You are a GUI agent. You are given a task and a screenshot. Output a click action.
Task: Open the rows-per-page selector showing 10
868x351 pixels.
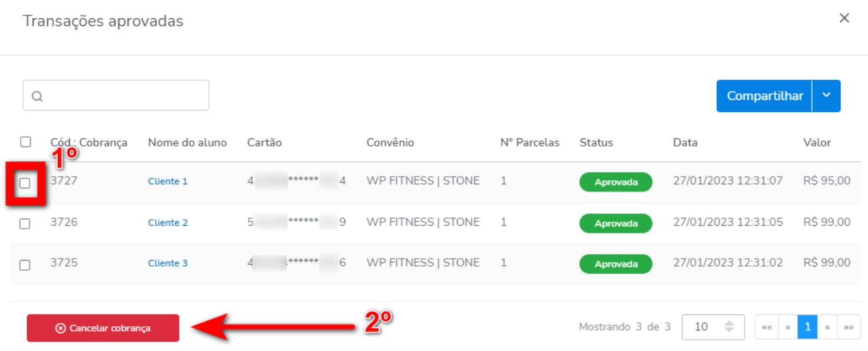[713, 327]
